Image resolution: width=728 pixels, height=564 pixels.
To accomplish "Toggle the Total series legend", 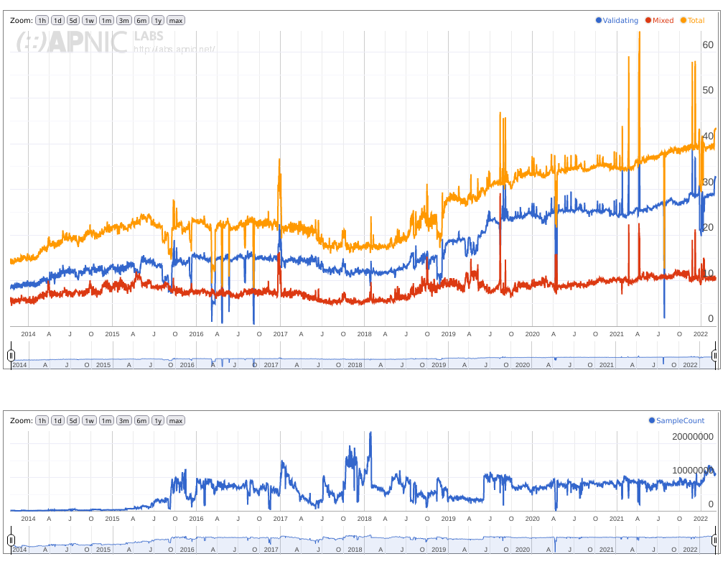I will [692, 21].
